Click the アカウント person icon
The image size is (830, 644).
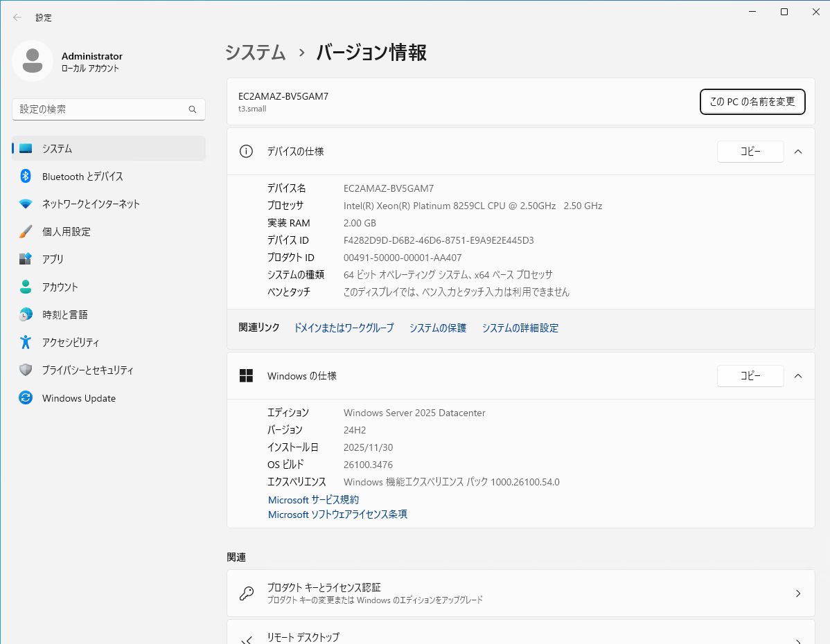click(x=26, y=287)
